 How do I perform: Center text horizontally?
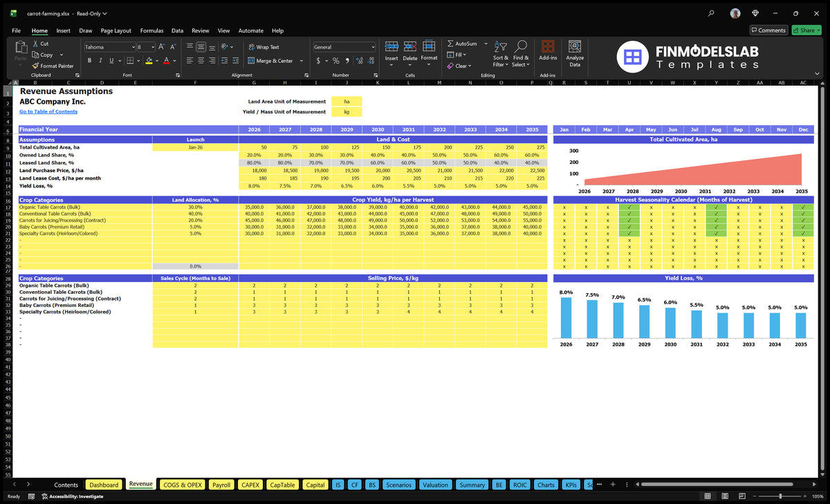tap(201, 61)
